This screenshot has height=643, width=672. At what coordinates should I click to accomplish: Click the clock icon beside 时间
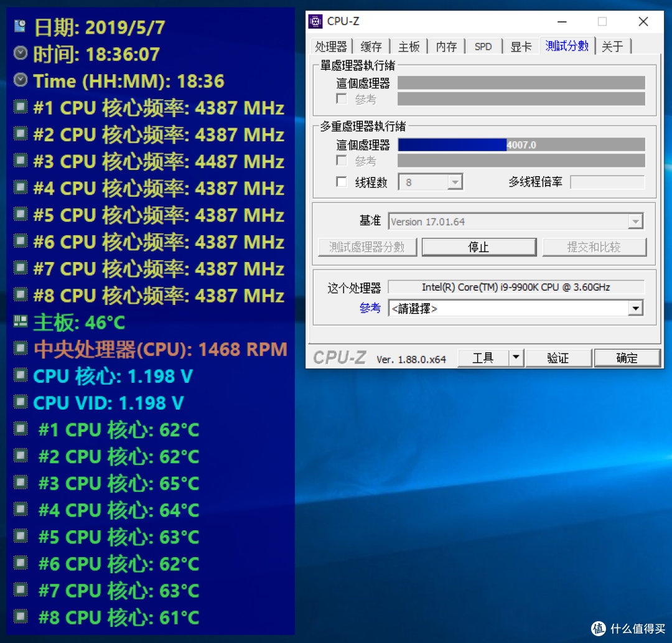coord(20,53)
